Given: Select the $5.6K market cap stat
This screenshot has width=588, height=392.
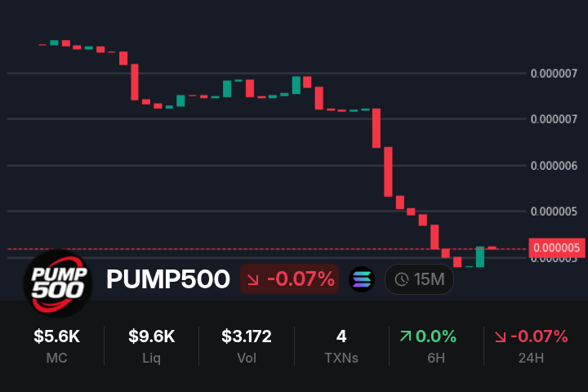Looking at the screenshot, I should (57, 344).
